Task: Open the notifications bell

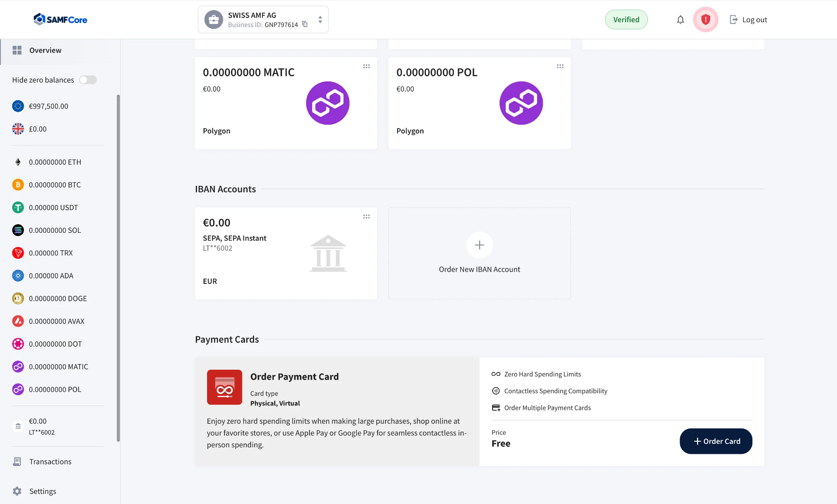Action: (680, 20)
